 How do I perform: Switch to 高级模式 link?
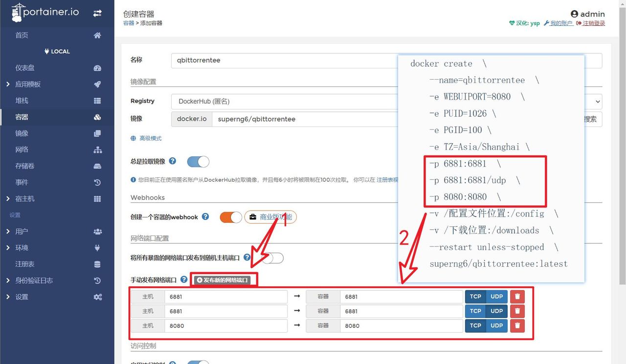[x=146, y=138]
